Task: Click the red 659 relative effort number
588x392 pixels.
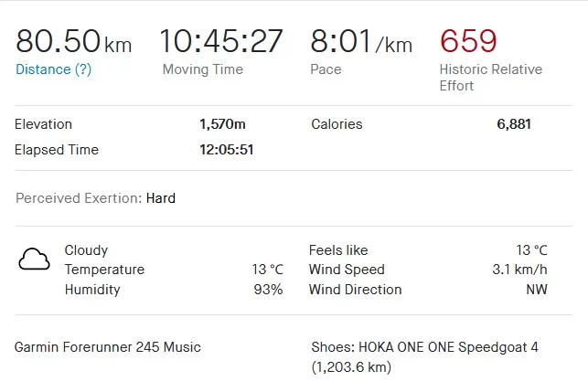Action: [x=468, y=42]
